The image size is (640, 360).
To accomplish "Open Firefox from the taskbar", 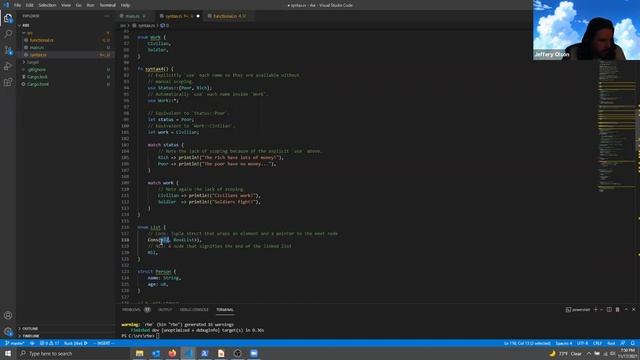I will pyautogui.click(x=172, y=353).
